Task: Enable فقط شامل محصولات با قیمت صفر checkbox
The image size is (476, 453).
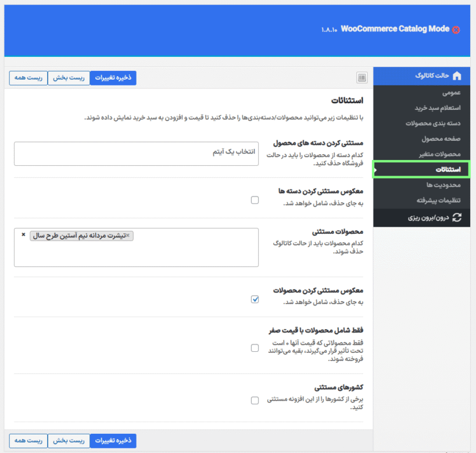Action: point(255,348)
